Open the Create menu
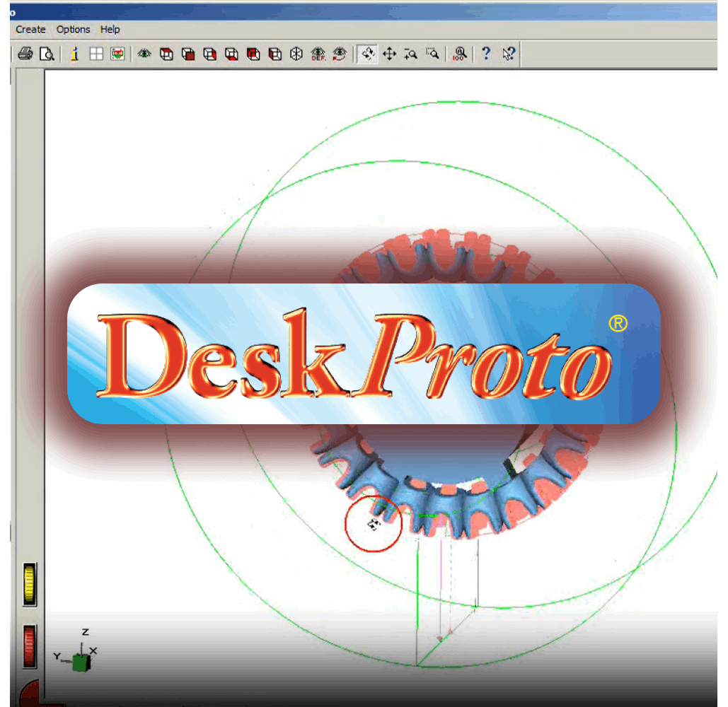This screenshot has width=728, height=707. click(30, 29)
